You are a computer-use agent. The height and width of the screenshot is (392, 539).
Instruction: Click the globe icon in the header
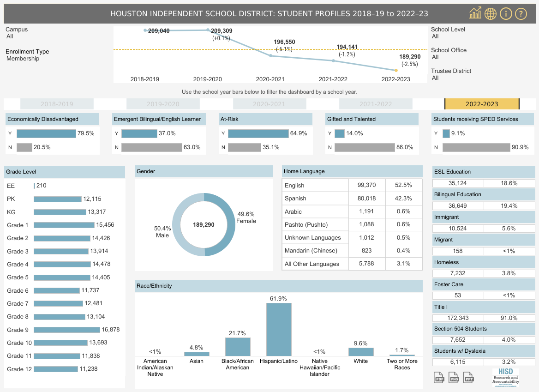click(x=491, y=14)
